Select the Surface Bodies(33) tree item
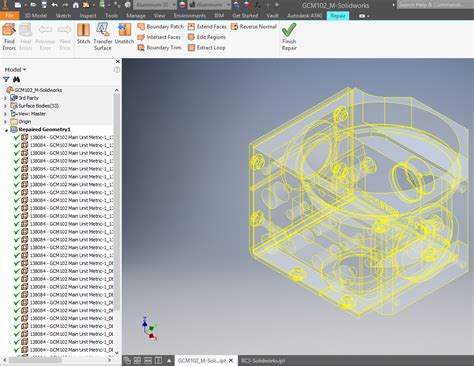The image size is (474, 366). pos(38,106)
